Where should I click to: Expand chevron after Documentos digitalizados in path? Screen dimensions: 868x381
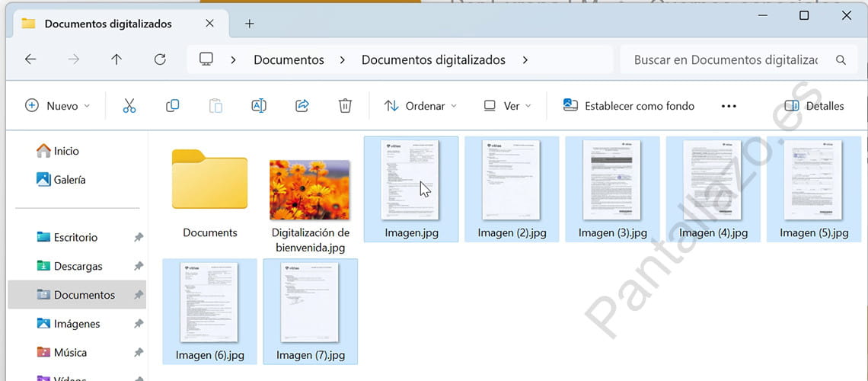pyautogui.click(x=525, y=59)
